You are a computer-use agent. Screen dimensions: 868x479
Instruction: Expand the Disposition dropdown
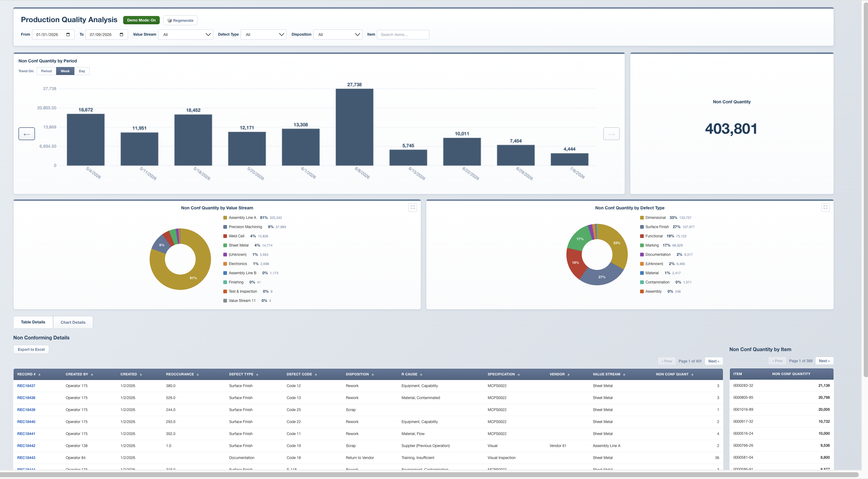tap(338, 34)
